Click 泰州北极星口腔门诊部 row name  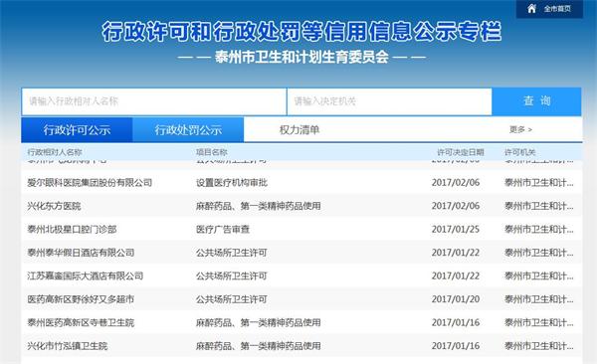point(72,229)
